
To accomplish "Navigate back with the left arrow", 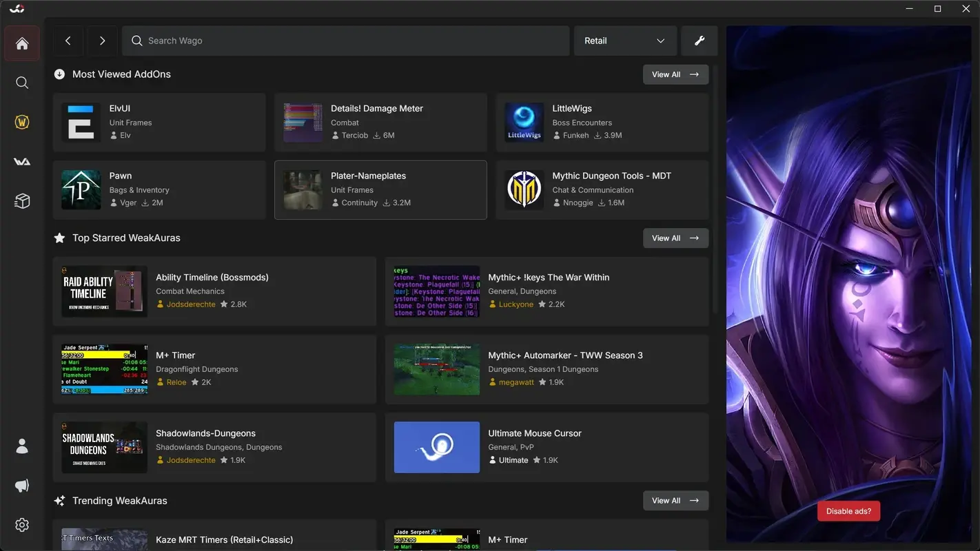I will (x=68, y=41).
